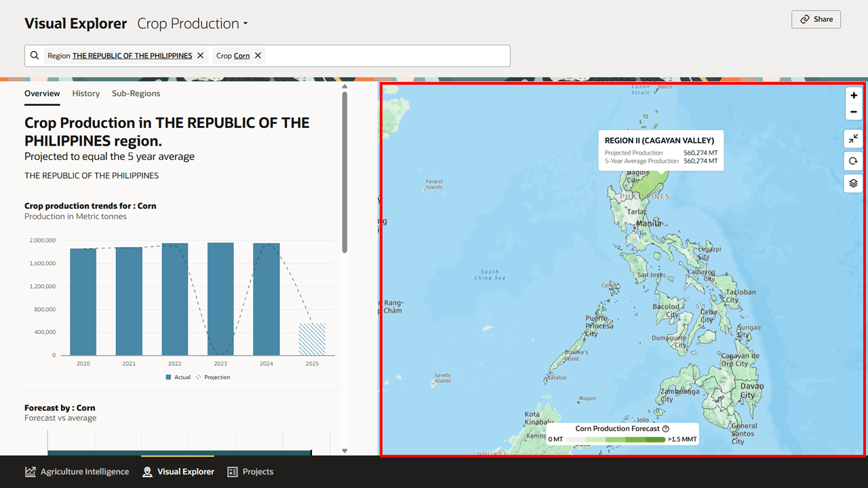Image resolution: width=868 pixels, height=488 pixels.
Task: Click the Visual Explorer navigation item
Action: [178, 471]
